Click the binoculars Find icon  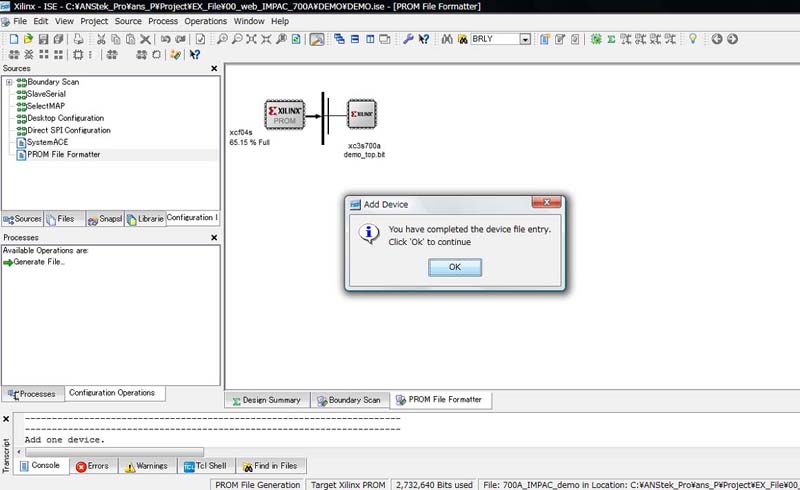coord(447,39)
